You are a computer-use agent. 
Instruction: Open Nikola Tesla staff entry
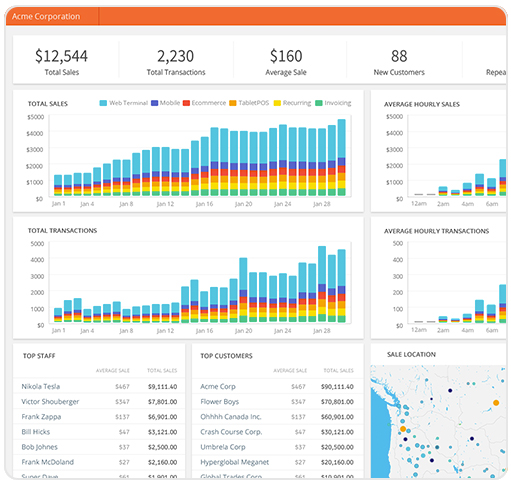(41, 387)
